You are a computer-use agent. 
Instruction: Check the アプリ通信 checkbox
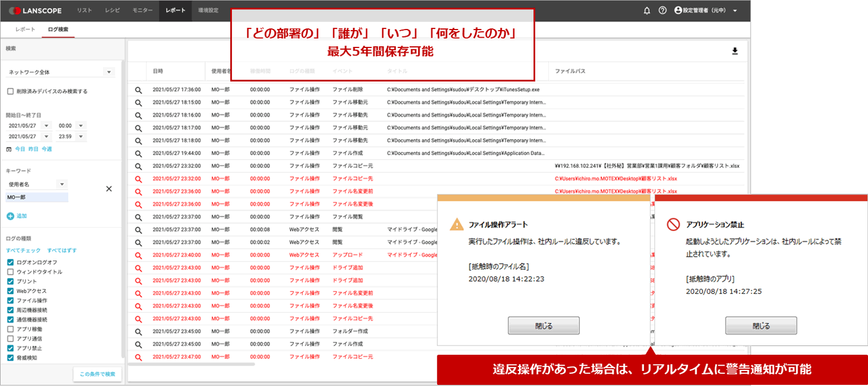point(10,339)
